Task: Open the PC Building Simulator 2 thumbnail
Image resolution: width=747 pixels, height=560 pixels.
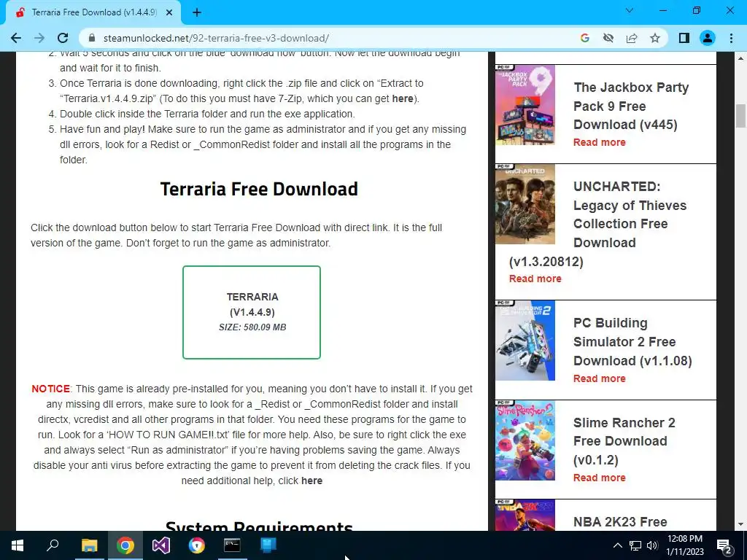Action: click(525, 341)
